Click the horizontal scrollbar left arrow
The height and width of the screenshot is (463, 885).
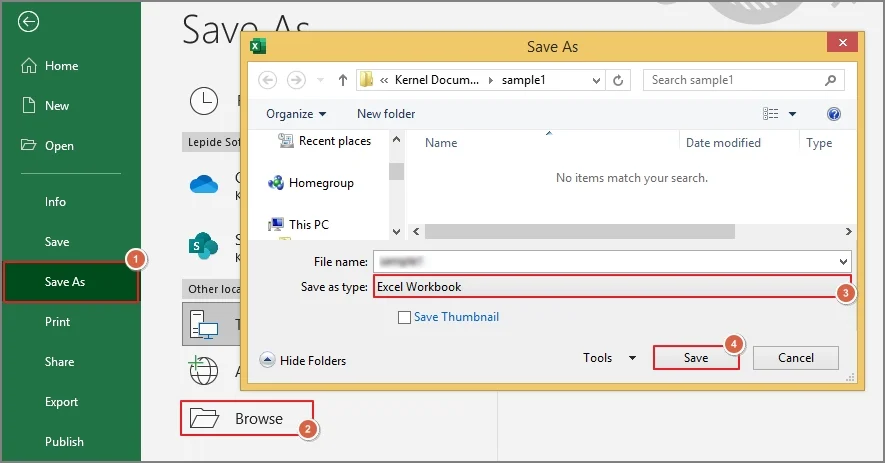tap(416, 232)
